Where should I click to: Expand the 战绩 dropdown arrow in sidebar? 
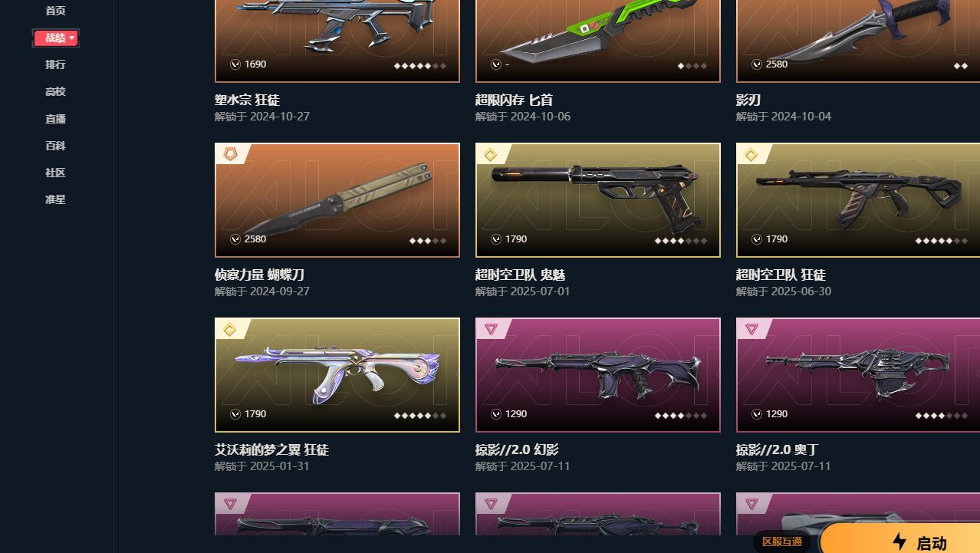point(72,38)
